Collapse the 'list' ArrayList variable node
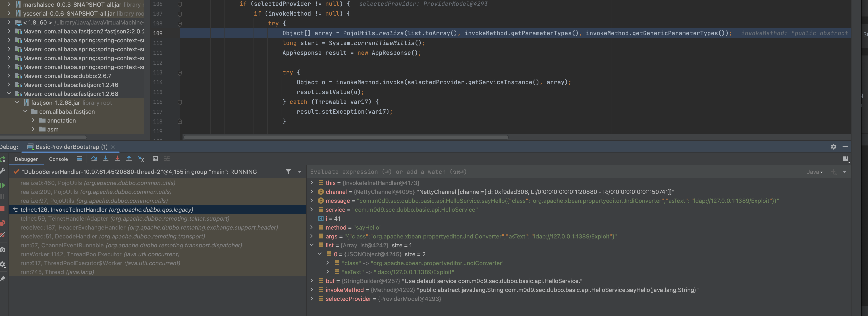Viewport: 868px width, 316px height. [x=312, y=245]
